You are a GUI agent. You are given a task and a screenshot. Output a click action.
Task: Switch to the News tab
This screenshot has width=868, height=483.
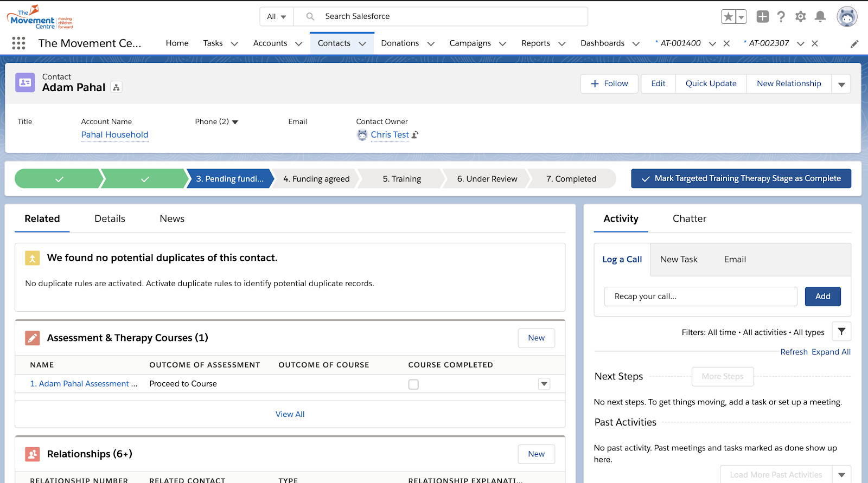click(x=172, y=219)
